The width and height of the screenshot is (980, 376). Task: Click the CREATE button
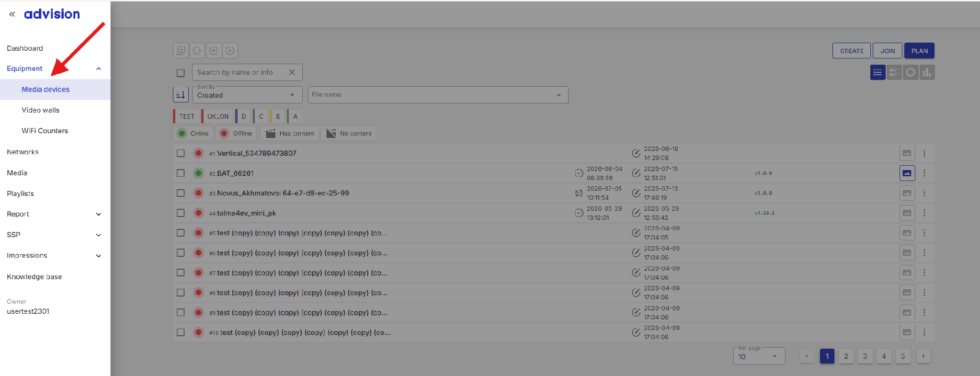(852, 51)
